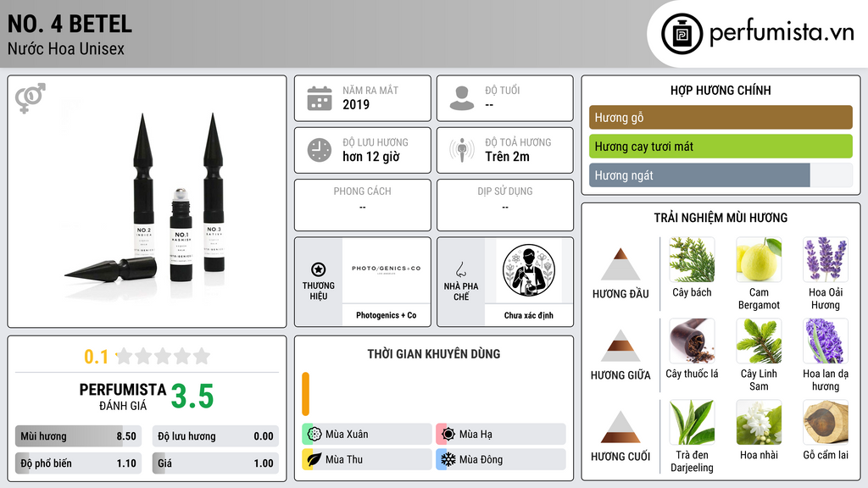Click the Chưa xác định perfumer label
868x488 pixels.
click(529, 315)
